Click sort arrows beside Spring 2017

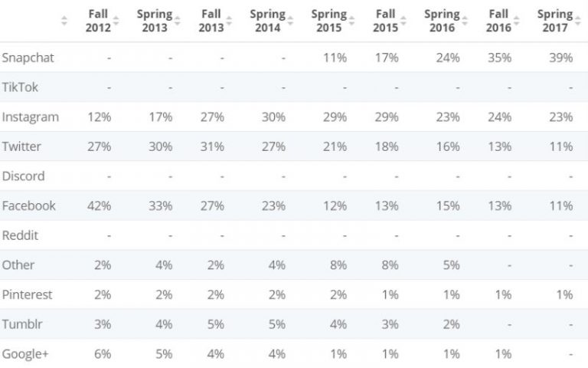point(577,21)
